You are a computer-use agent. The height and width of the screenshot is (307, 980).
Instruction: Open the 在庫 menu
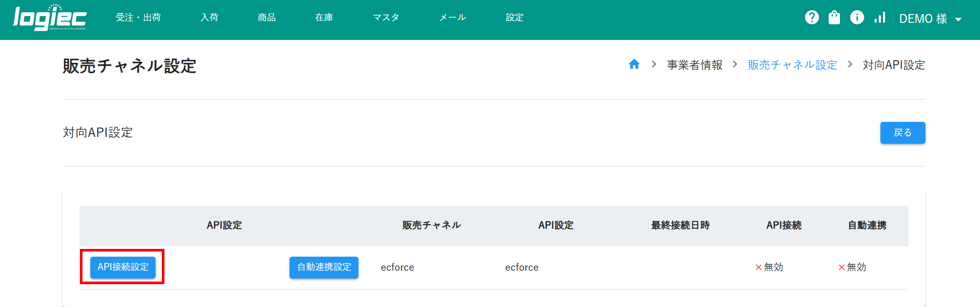coord(324,18)
